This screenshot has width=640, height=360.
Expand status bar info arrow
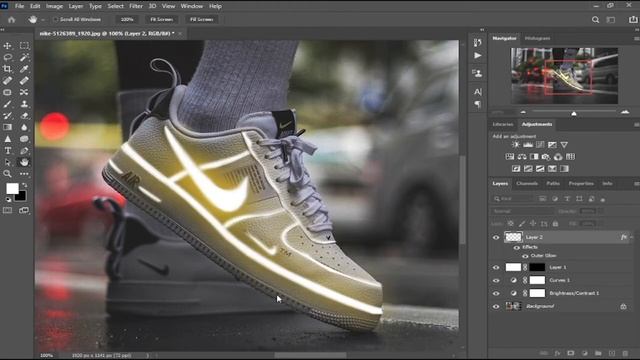148,356
